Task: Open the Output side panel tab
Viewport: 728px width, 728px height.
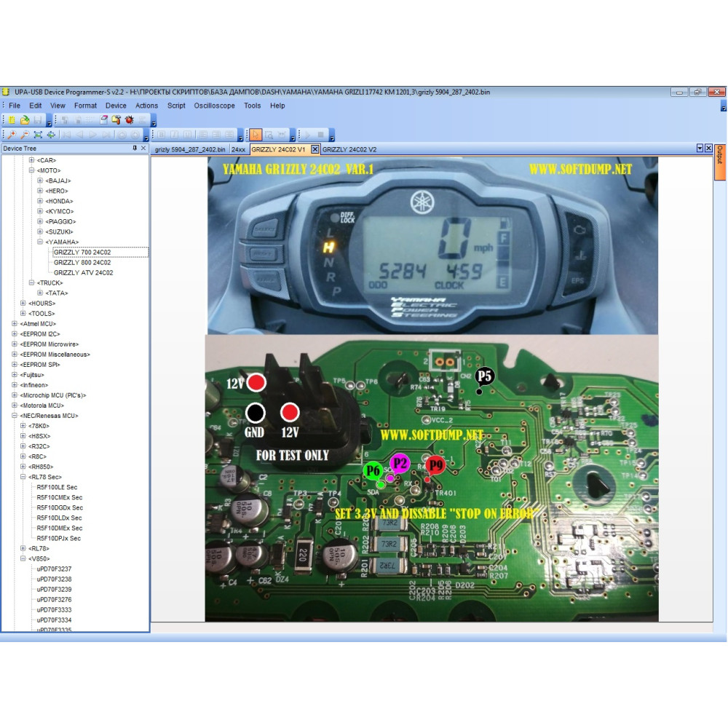Action: point(720,162)
